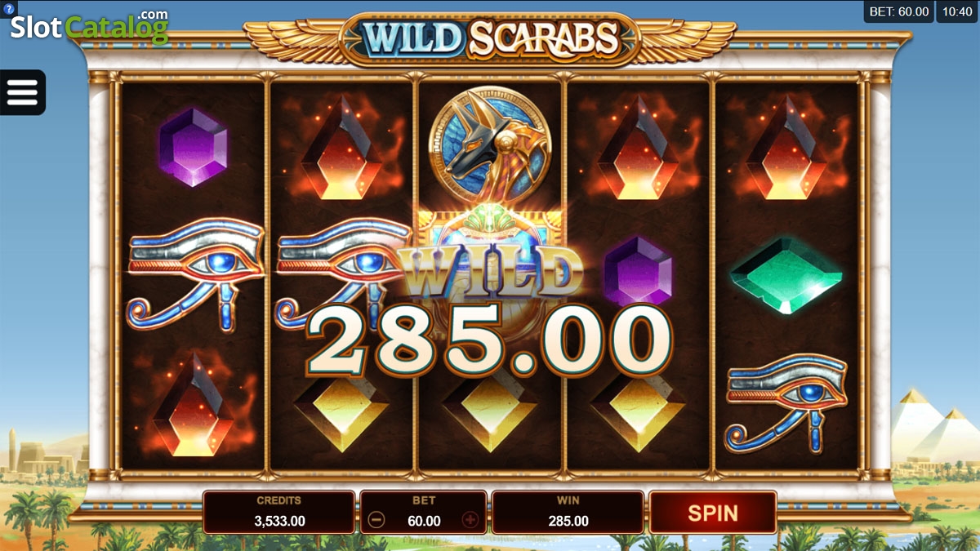
Task: Click the purple gem in first reel
Action: pyautogui.click(x=194, y=147)
